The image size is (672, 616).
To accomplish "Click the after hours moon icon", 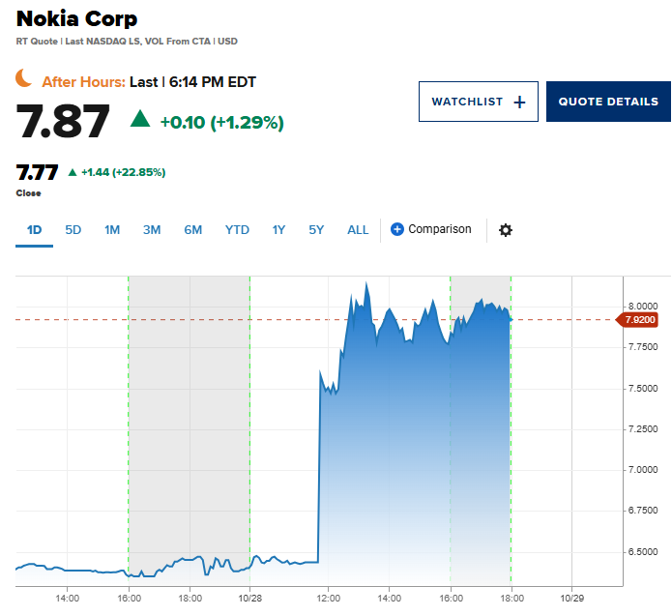I will (24, 79).
